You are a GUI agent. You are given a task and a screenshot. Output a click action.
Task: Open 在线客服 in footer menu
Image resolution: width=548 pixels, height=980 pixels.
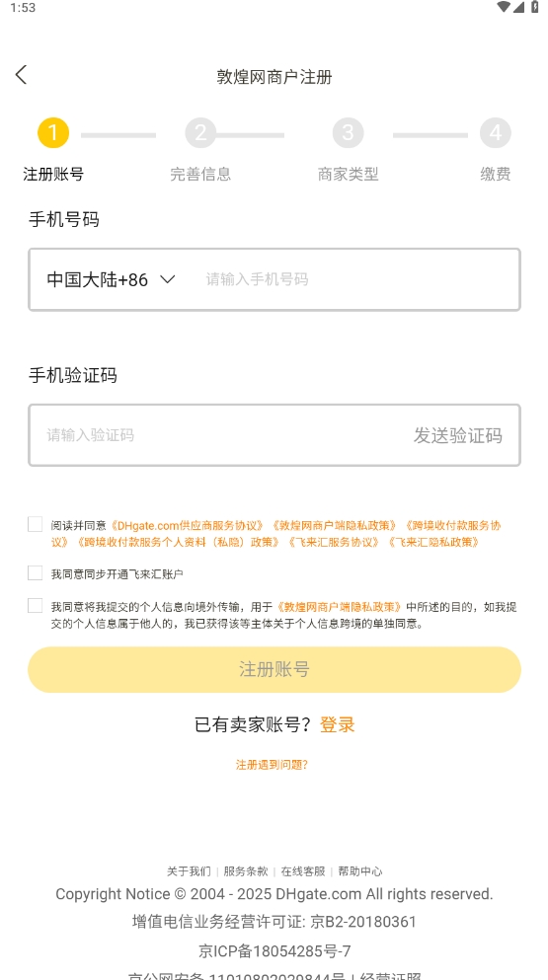(303, 871)
